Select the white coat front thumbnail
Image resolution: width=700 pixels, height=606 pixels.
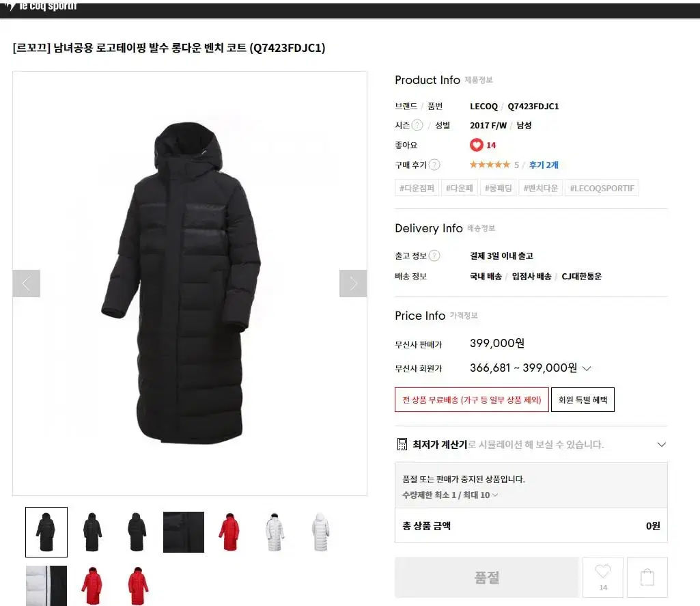(x=275, y=532)
